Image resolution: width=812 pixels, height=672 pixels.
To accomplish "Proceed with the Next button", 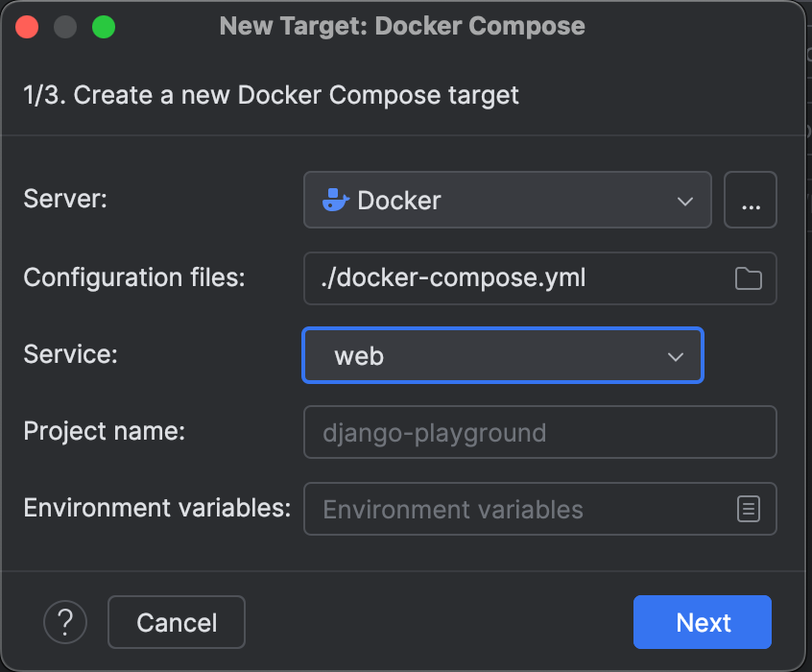I will pyautogui.click(x=703, y=622).
